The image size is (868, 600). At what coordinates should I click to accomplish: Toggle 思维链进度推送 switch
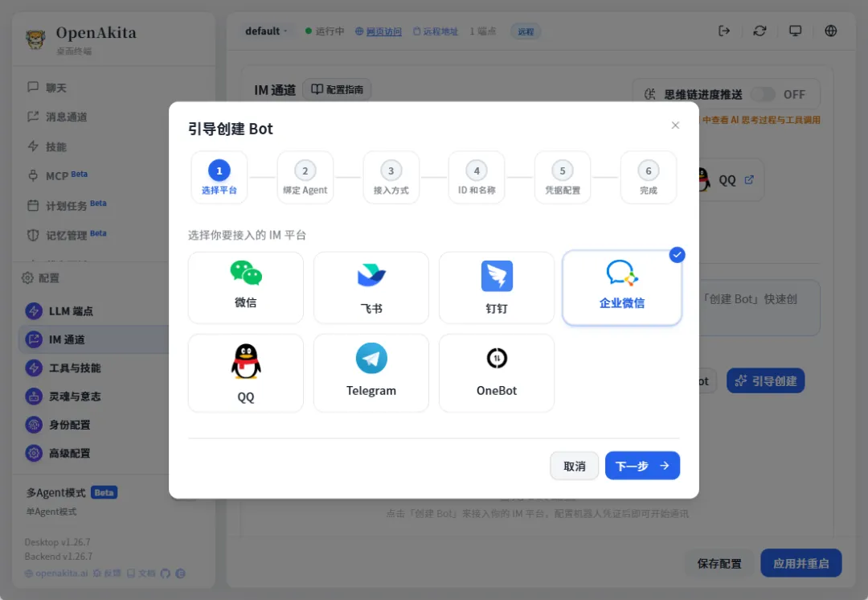pyautogui.click(x=763, y=94)
